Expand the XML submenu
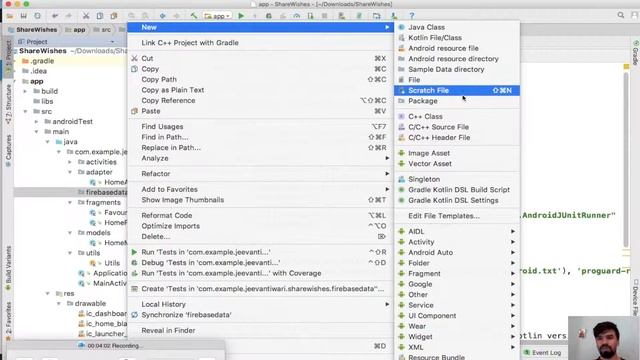 (x=457, y=348)
